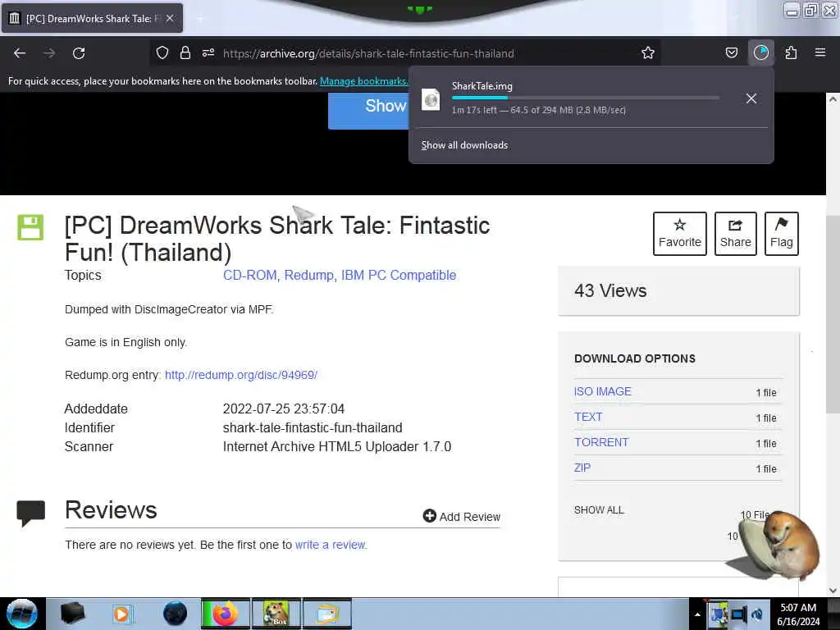
Task: Click the SharkTale.img file icon in downloads
Action: pos(431,99)
